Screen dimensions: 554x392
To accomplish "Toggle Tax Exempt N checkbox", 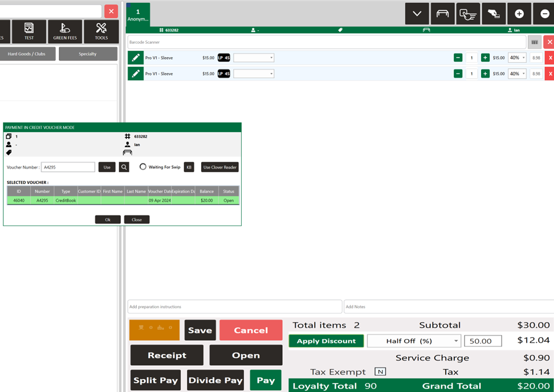I will [x=380, y=372].
